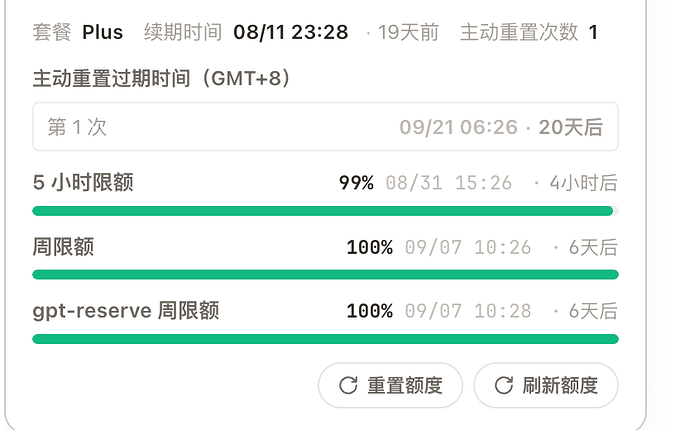Image resolution: width=690 pixels, height=430 pixels.
Task: Click the 主动重置次数 count value
Action: click(x=593, y=32)
